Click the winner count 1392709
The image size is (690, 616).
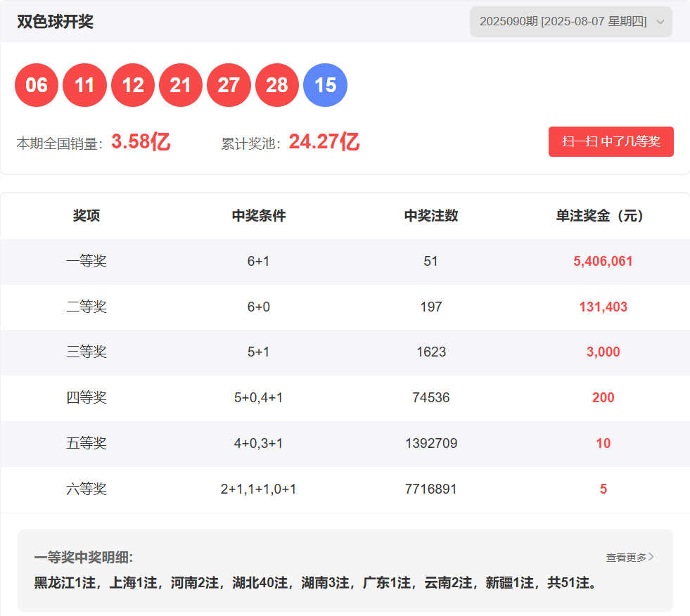click(x=431, y=443)
